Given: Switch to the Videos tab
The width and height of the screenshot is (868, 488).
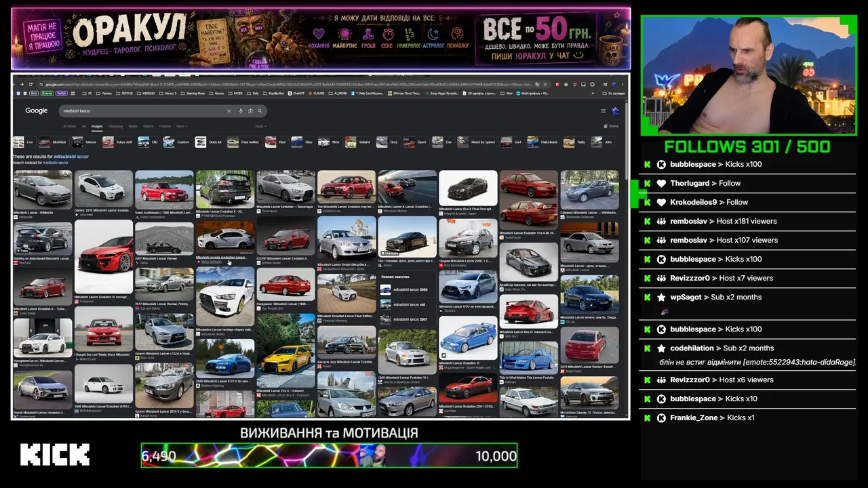Looking at the screenshot, I should [148, 126].
